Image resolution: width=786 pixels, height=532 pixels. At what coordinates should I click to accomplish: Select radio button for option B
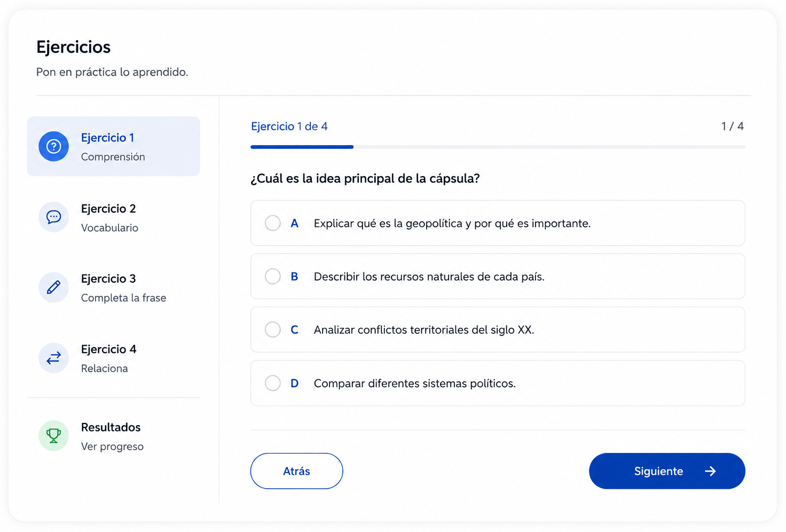click(x=273, y=276)
